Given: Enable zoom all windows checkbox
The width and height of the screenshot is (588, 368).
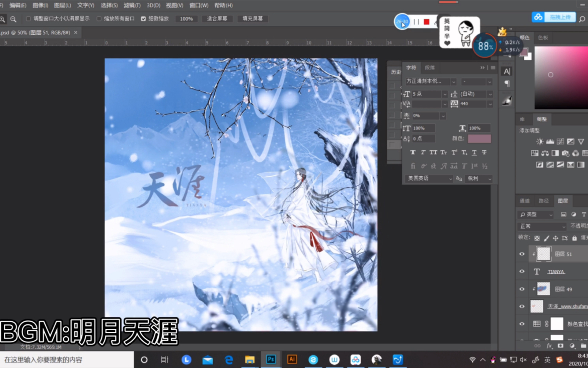Looking at the screenshot, I should [99, 19].
